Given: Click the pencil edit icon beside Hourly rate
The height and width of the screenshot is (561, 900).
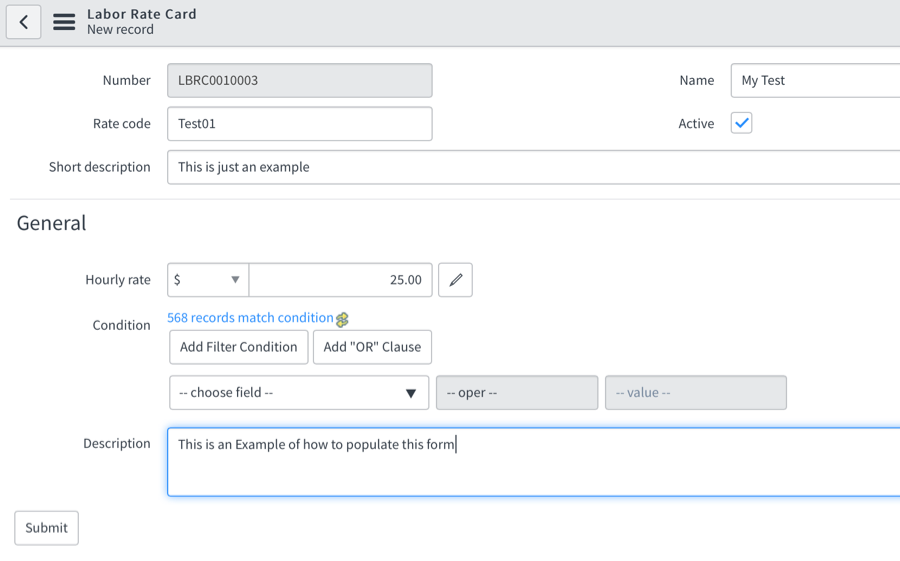Looking at the screenshot, I should pyautogui.click(x=455, y=280).
